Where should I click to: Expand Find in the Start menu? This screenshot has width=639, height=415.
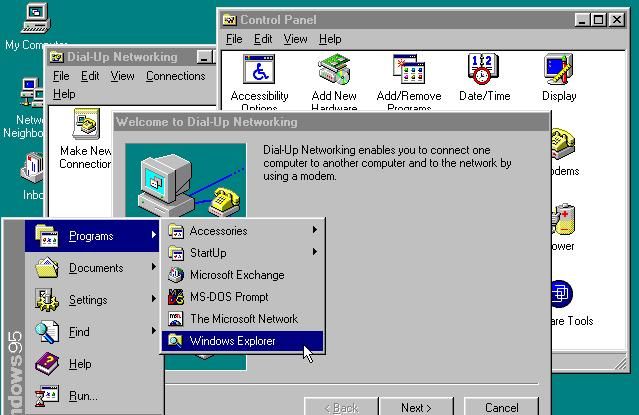[92, 332]
